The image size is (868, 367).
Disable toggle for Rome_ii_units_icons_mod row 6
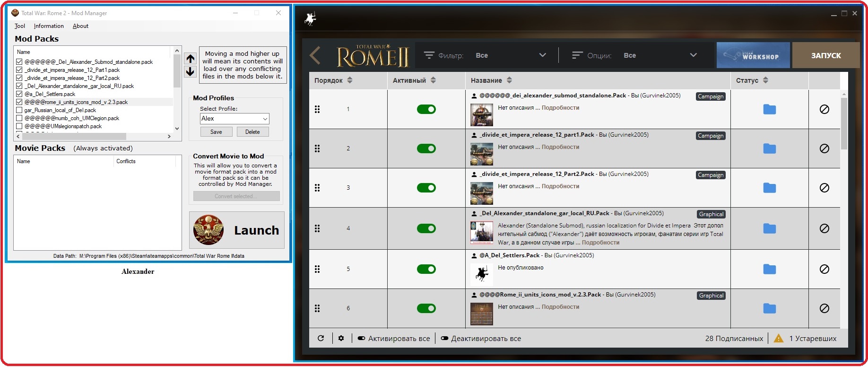(426, 308)
